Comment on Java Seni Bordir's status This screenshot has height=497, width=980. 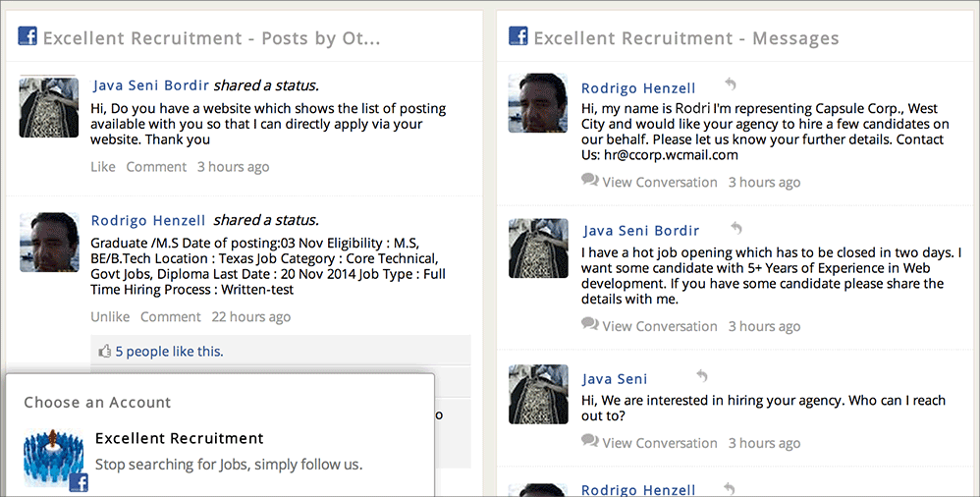click(x=156, y=167)
